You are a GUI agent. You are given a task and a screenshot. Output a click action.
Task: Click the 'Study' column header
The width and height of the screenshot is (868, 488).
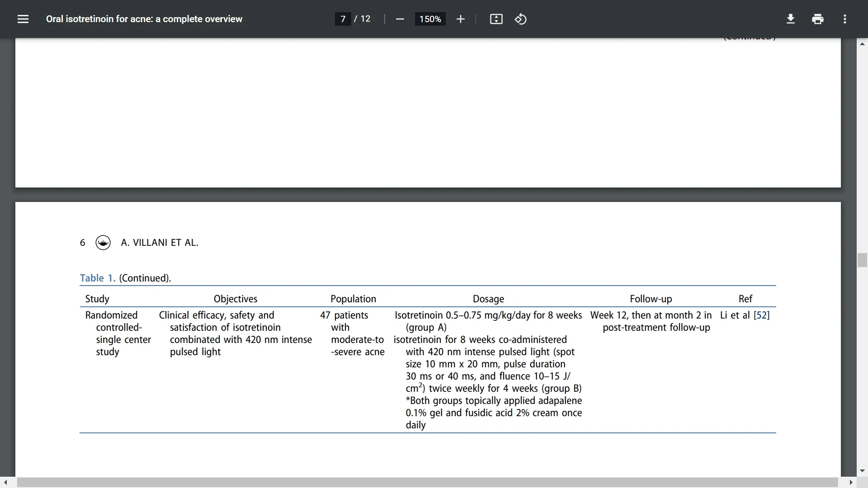(97, 299)
